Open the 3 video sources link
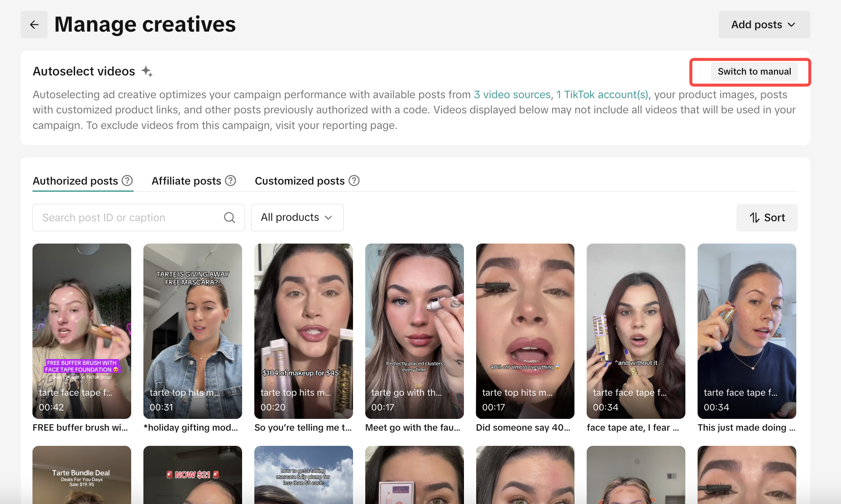 (512, 94)
